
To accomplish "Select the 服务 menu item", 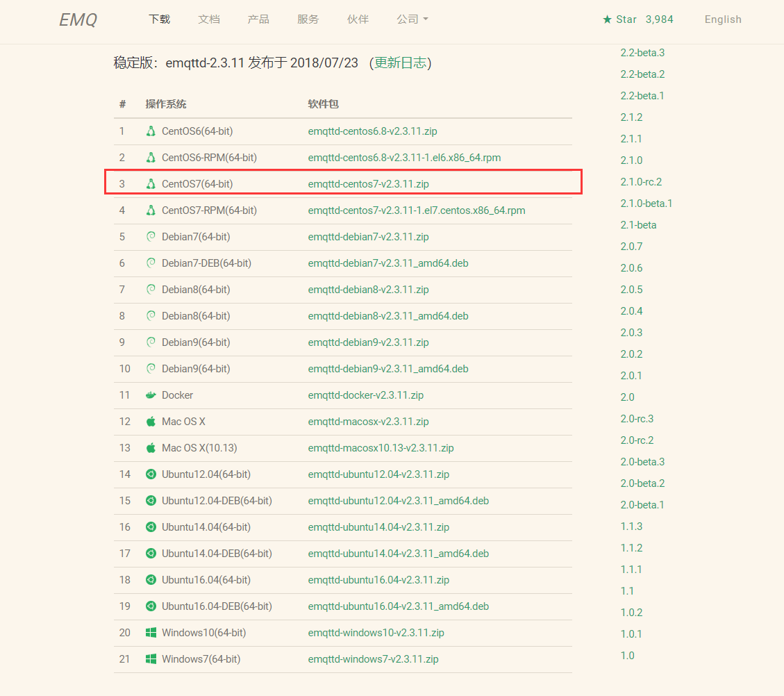I will [308, 19].
